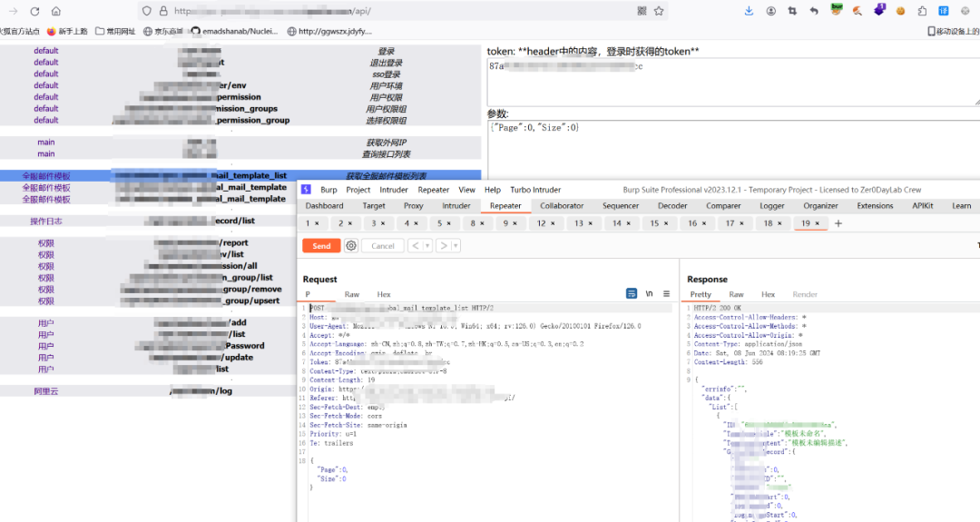980x522 pixels.
Task: Open the Firefox account icon
Action: tap(770, 11)
